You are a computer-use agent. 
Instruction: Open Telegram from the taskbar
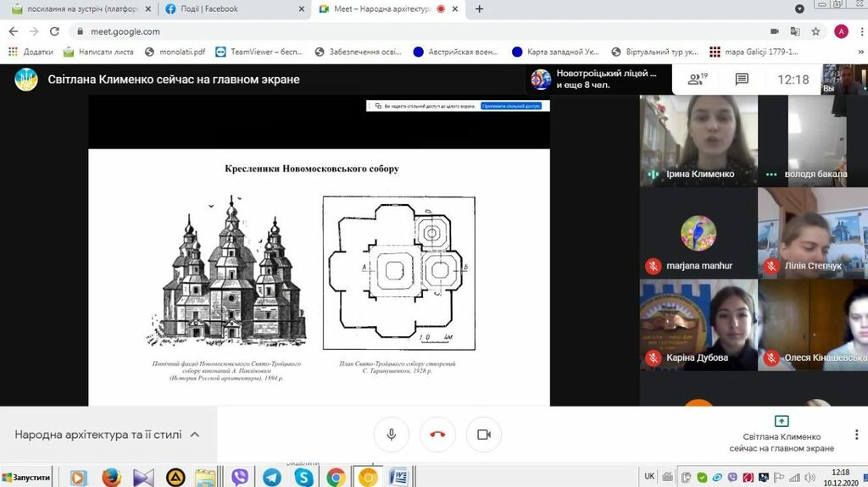pyautogui.click(x=271, y=478)
